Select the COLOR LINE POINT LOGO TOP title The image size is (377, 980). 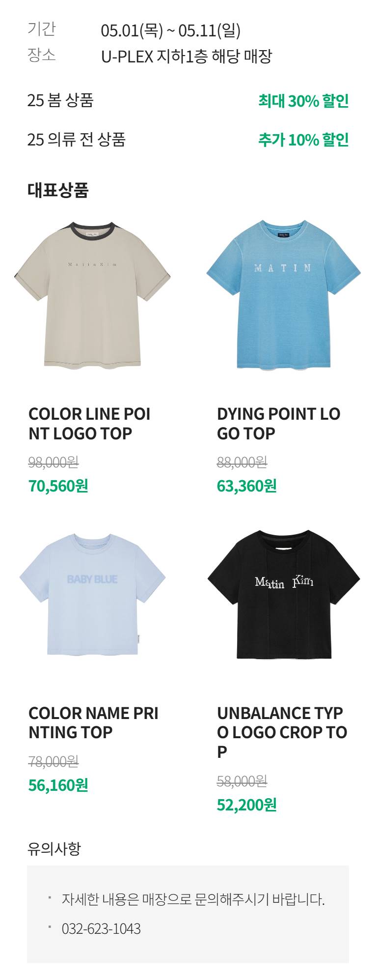[89, 424]
